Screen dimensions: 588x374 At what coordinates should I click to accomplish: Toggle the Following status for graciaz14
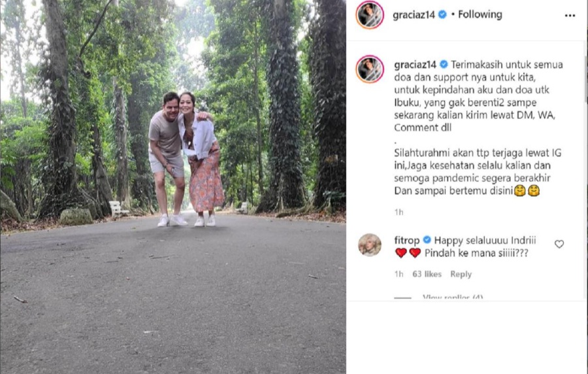tap(480, 14)
